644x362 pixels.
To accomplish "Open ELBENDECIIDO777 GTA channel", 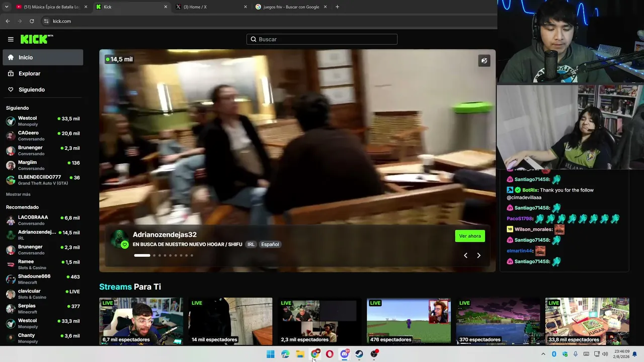I will (43, 180).
